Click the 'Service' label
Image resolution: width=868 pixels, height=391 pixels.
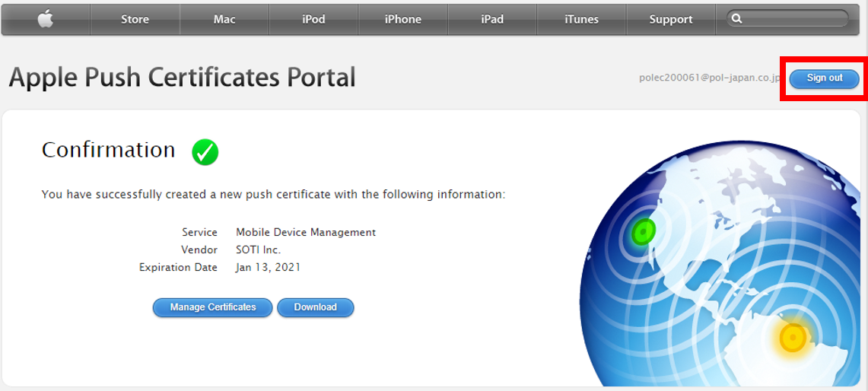[x=200, y=233]
